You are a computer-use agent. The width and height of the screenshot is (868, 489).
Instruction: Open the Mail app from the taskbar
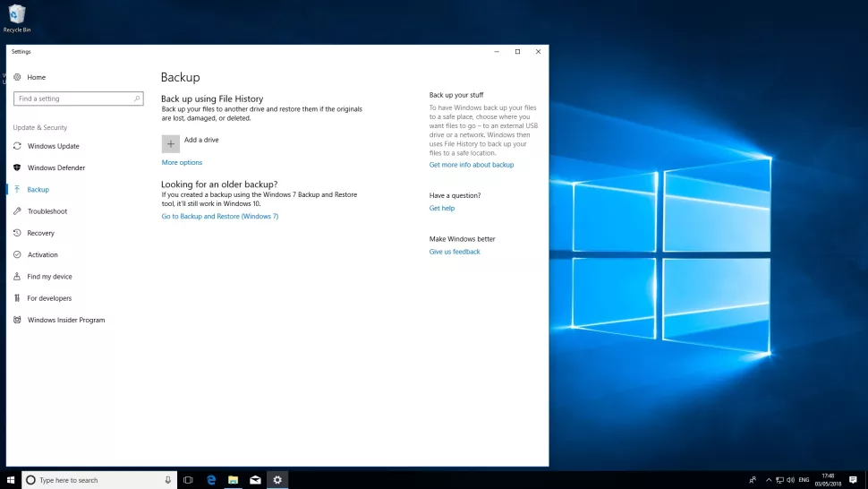click(255, 480)
